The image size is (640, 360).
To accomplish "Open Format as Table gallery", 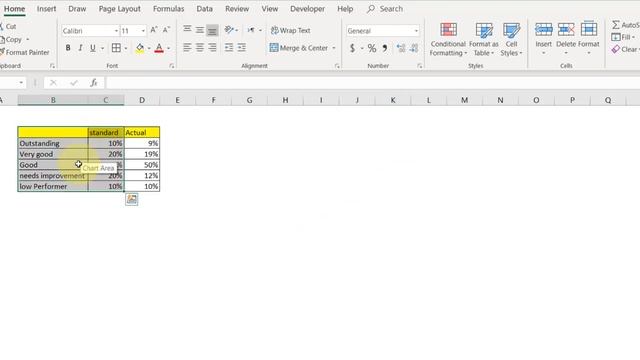I will point(484,39).
